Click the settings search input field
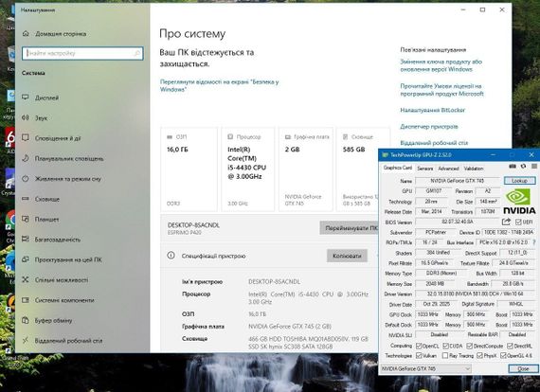 pos(82,53)
